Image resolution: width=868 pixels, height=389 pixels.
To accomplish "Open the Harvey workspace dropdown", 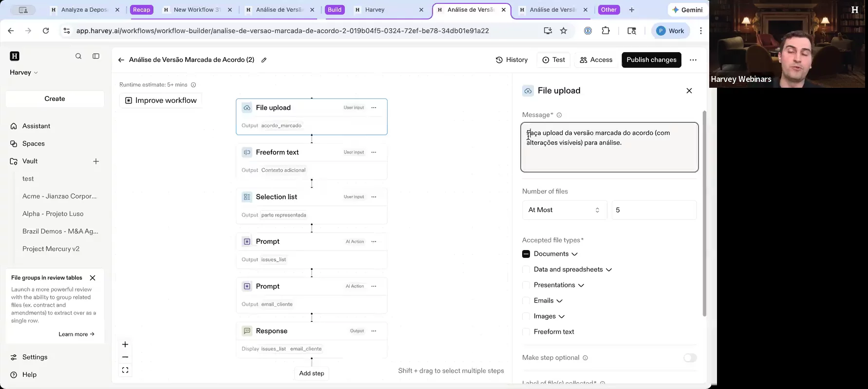I will click(x=24, y=73).
